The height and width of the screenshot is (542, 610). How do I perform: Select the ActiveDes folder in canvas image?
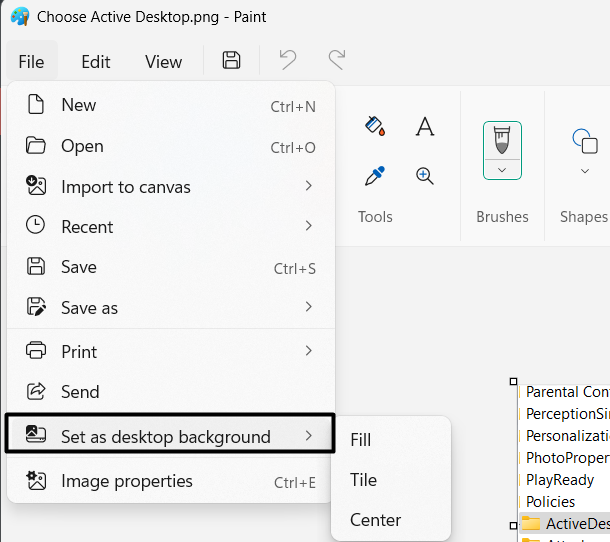570,523
